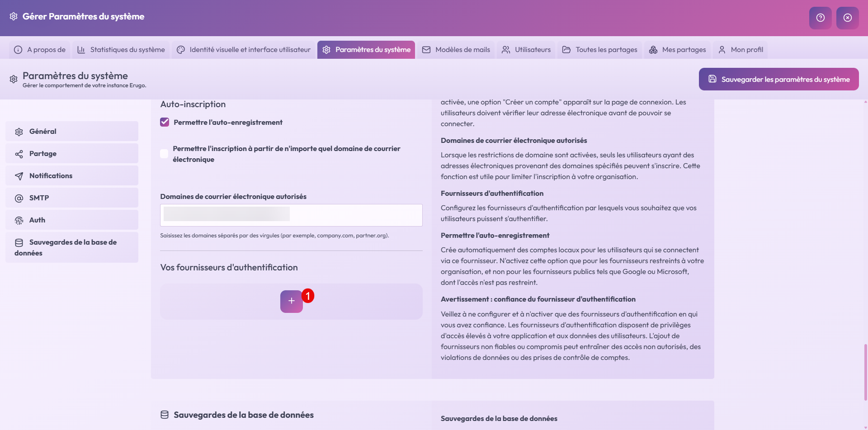Switch to the Modèles de mails tab
868x430 pixels.
(456, 50)
